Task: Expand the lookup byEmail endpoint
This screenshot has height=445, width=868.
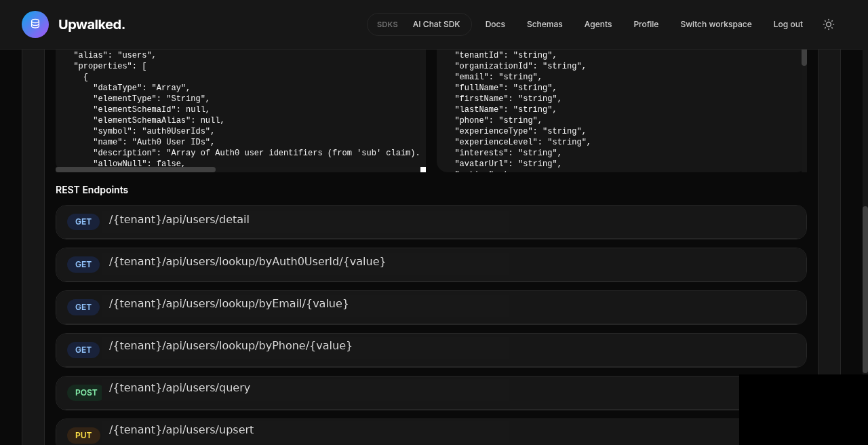Action: click(431, 307)
